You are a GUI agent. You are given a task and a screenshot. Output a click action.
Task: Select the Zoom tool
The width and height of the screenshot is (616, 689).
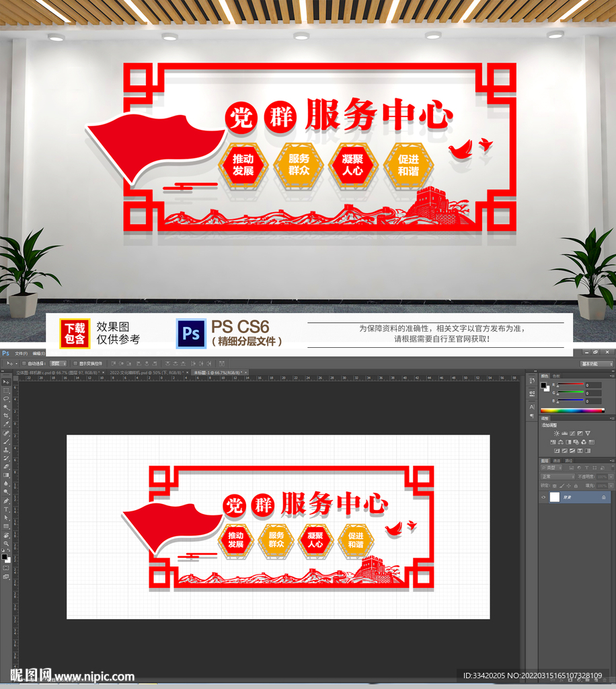(6, 544)
